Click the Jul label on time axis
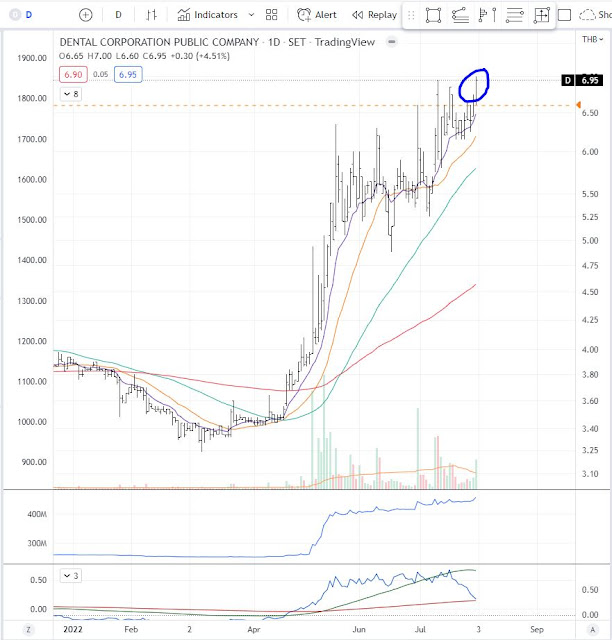Screen dimensions: 612x640 pos(420,629)
